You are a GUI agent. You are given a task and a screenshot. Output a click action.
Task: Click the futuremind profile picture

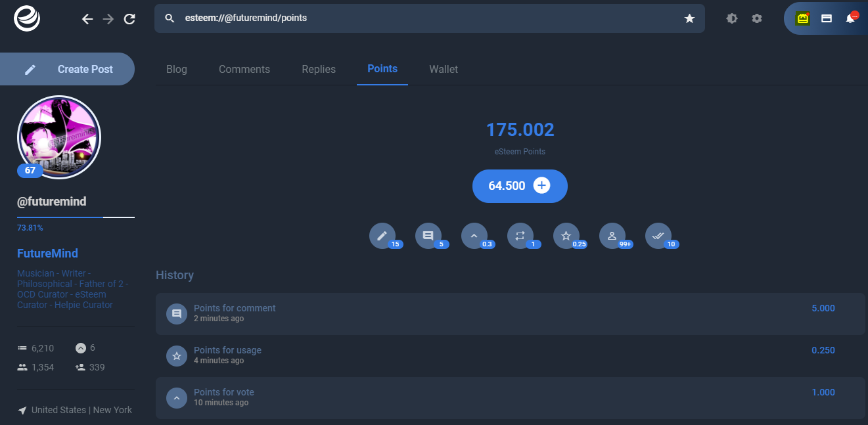pyautogui.click(x=59, y=137)
